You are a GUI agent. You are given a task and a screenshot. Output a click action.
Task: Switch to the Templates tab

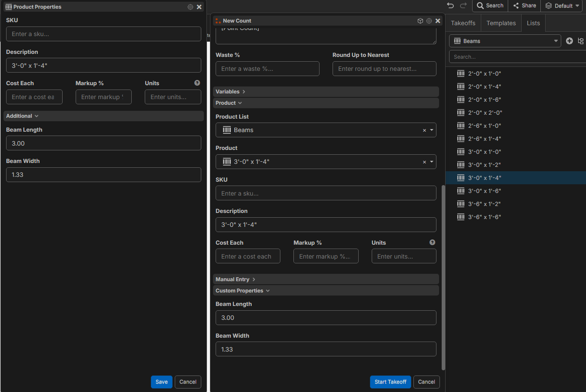[x=501, y=23]
